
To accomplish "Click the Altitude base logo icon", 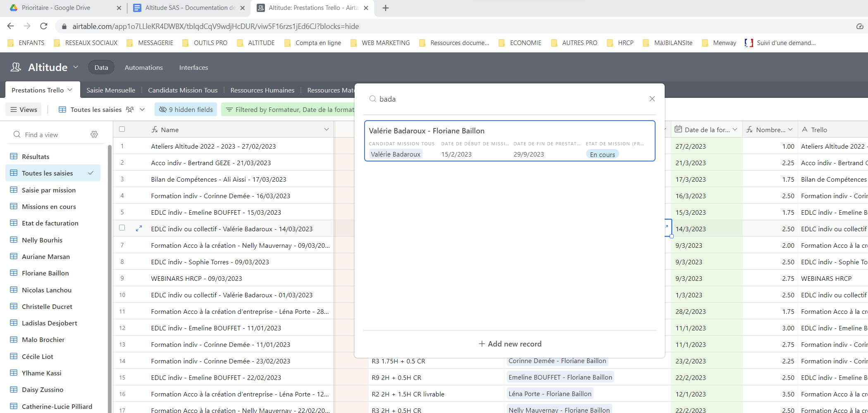I will point(16,67).
